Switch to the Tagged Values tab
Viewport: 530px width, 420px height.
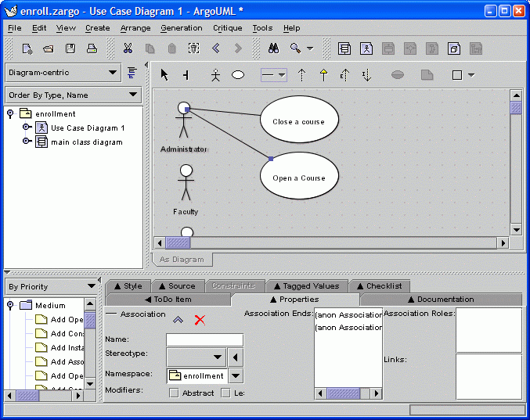point(307,286)
